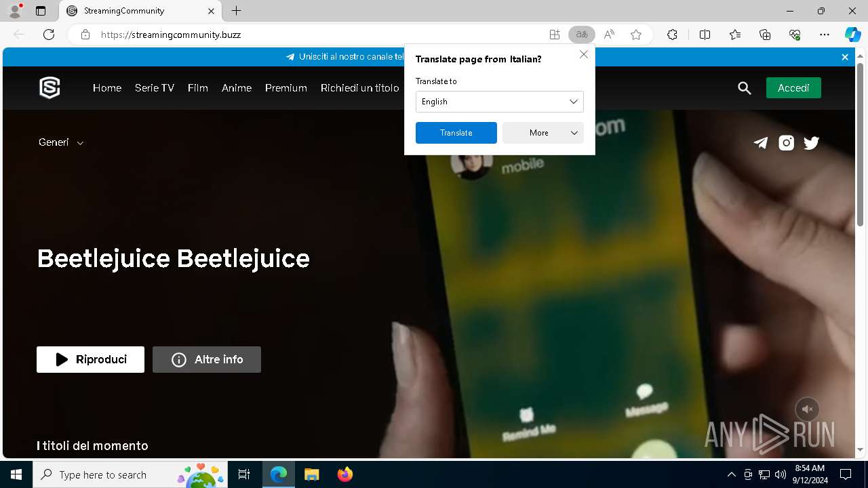Open a new browser tab
The image size is (868, 488).
[x=236, y=11]
